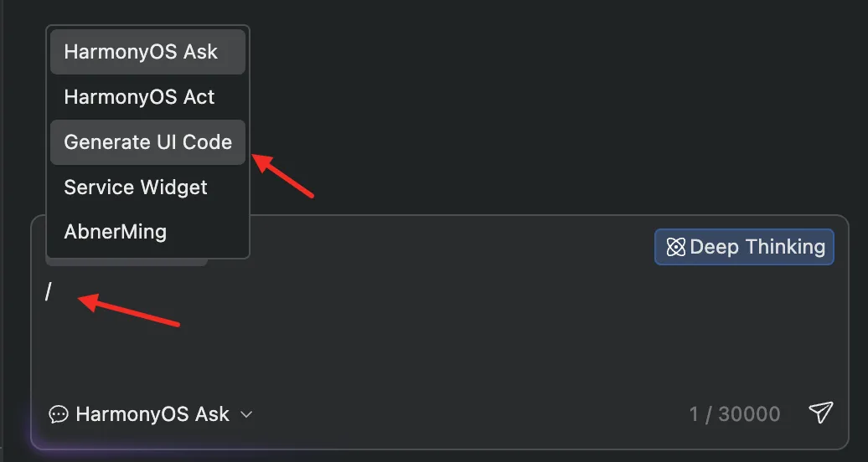Click the 1 / 30000 character counter
This screenshot has width=868, height=462.
point(735,413)
